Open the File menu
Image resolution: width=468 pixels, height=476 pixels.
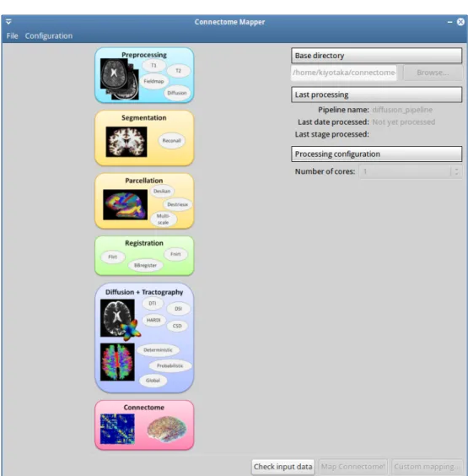(x=12, y=35)
